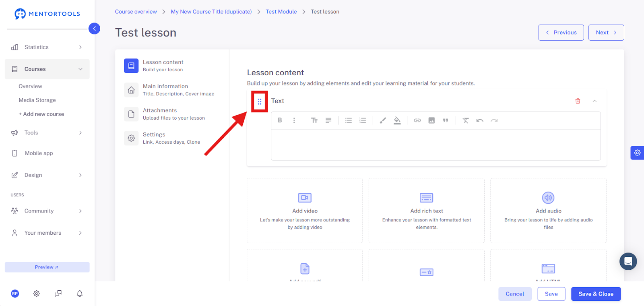Expand the Tools menu
644x306 pixels.
pos(47,133)
